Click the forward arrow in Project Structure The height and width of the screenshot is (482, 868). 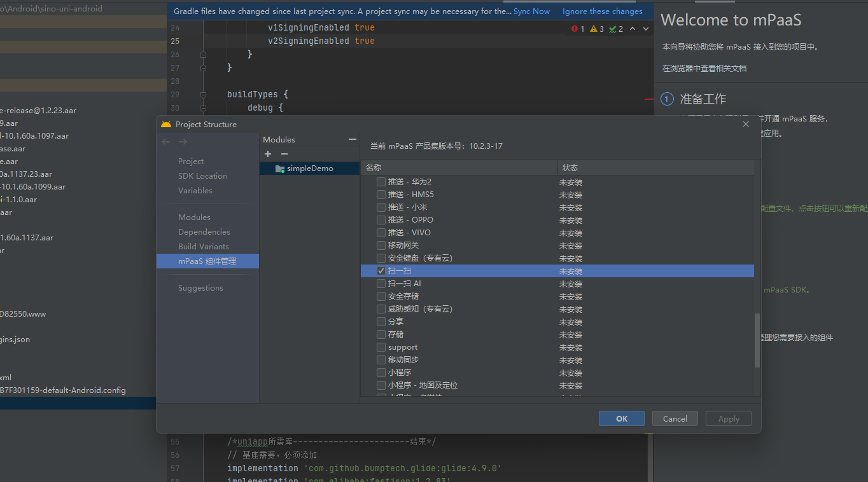(183, 142)
